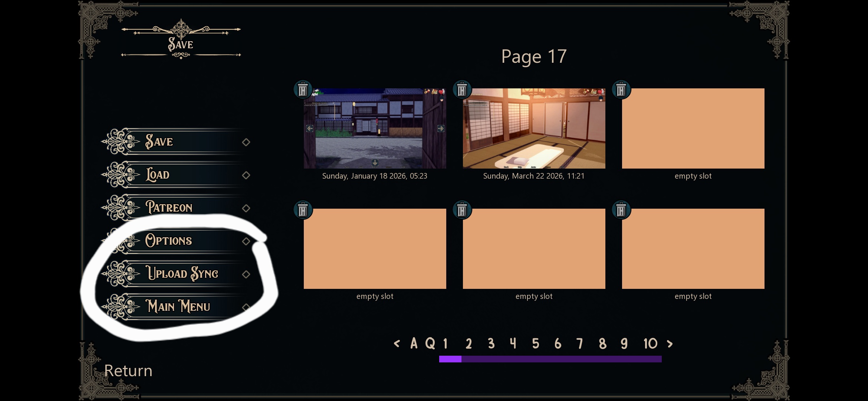The image size is (868, 401).
Task: Click trash icon on top-right empty slot
Action: [x=621, y=89]
